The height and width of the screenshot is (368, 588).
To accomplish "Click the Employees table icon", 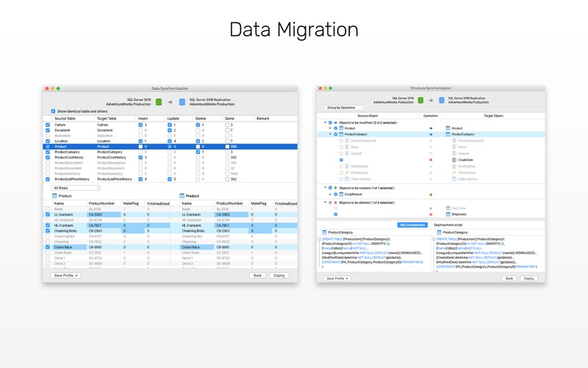I will [x=448, y=214].
